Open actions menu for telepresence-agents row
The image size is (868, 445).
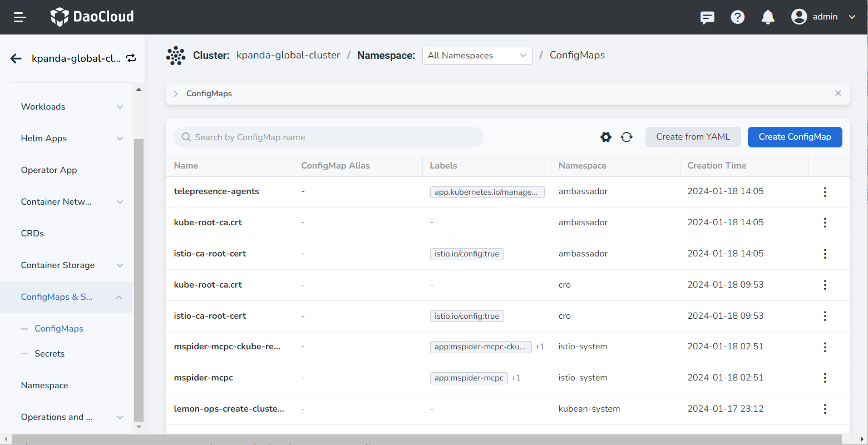(x=825, y=192)
